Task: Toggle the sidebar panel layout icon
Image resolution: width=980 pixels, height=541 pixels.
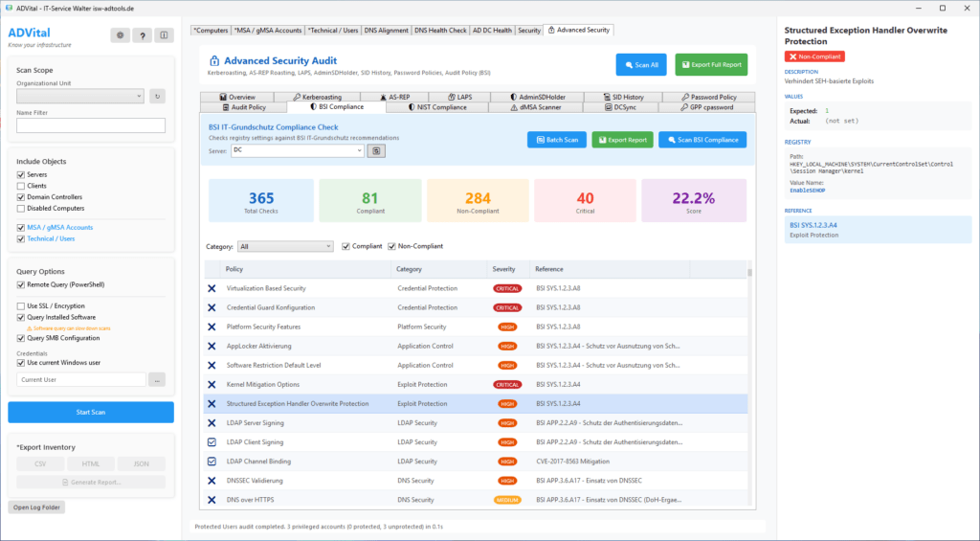Action: tap(164, 35)
